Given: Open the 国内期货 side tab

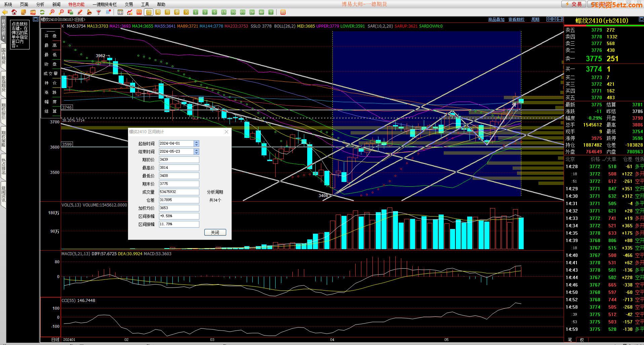Looking at the screenshot, I should (x=3, y=56).
